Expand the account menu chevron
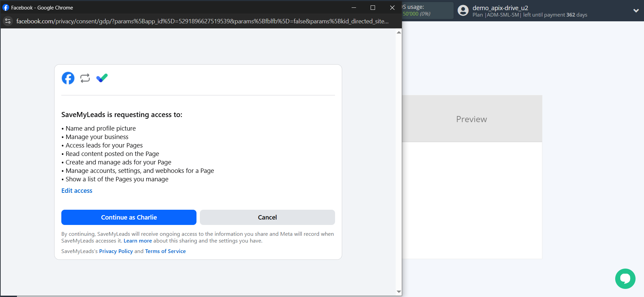644x297 pixels. click(636, 11)
